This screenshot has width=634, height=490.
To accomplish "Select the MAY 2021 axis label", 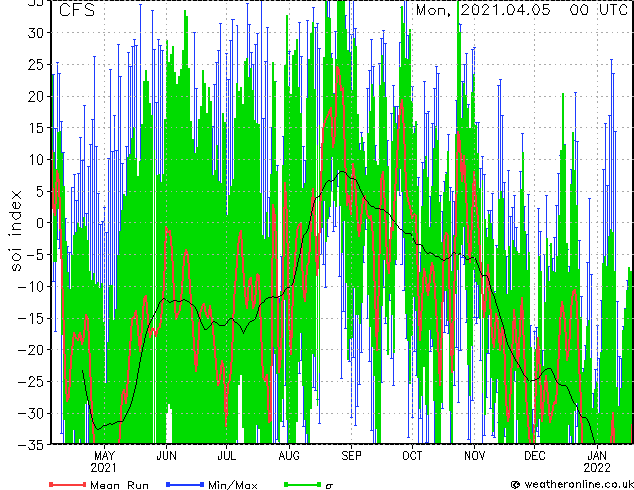I will [x=104, y=462].
